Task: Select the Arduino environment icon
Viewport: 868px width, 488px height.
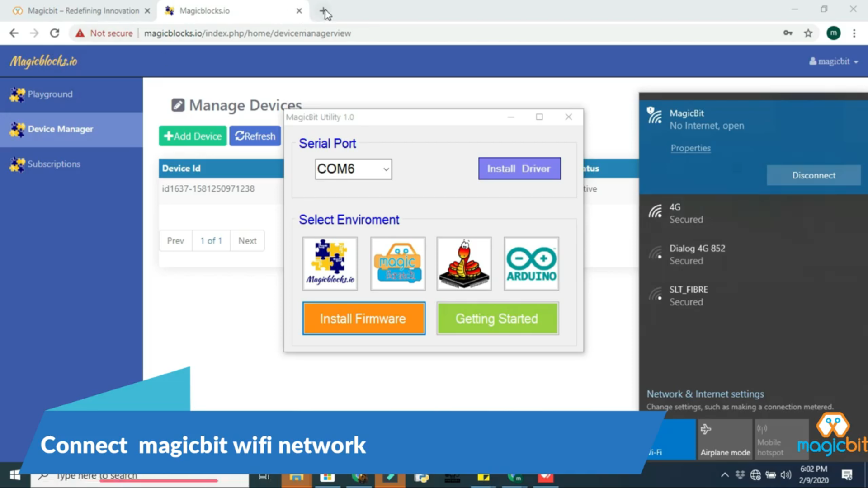Action: tap(531, 263)
